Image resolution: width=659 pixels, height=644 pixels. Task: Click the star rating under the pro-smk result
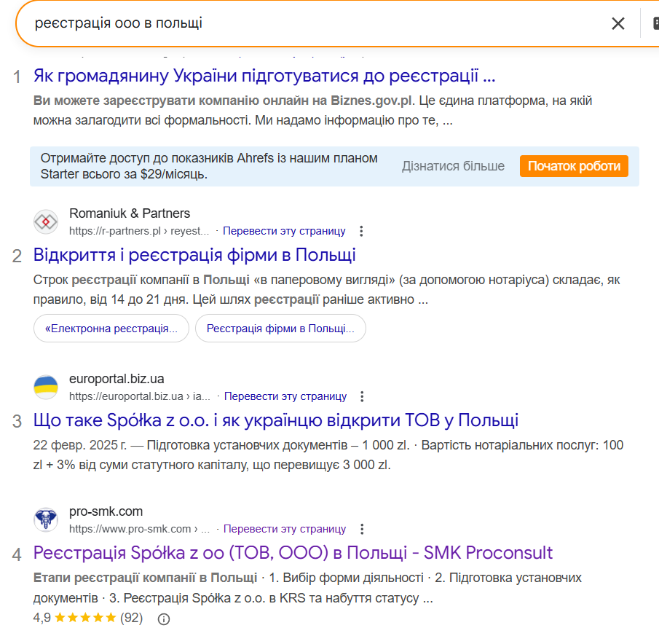tap(85, 619)
